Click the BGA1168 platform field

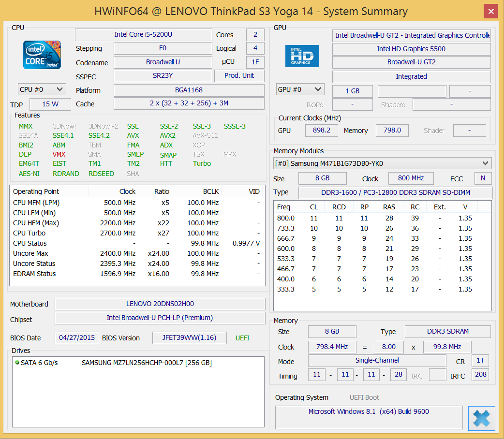[x=189, y=90]
